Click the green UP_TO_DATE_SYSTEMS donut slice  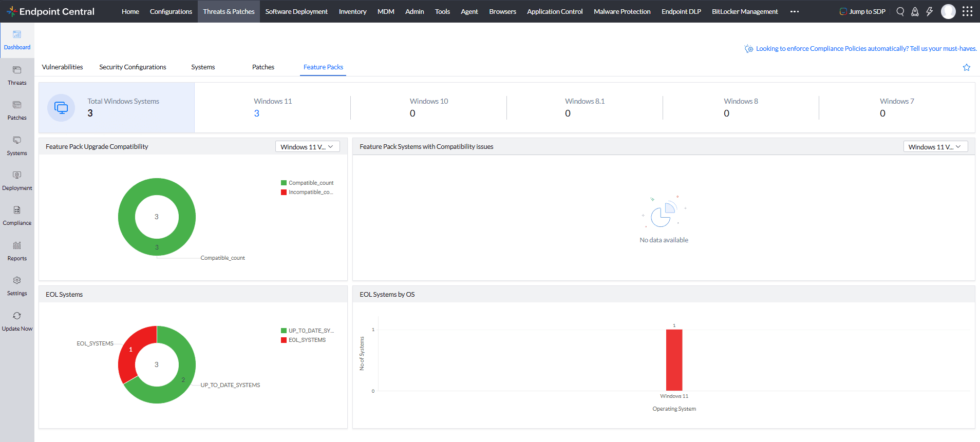(182, 380)
